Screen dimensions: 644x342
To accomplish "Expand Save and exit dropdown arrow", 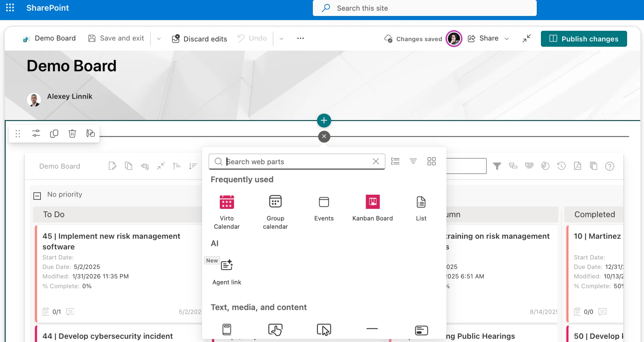I will (159, 39).
